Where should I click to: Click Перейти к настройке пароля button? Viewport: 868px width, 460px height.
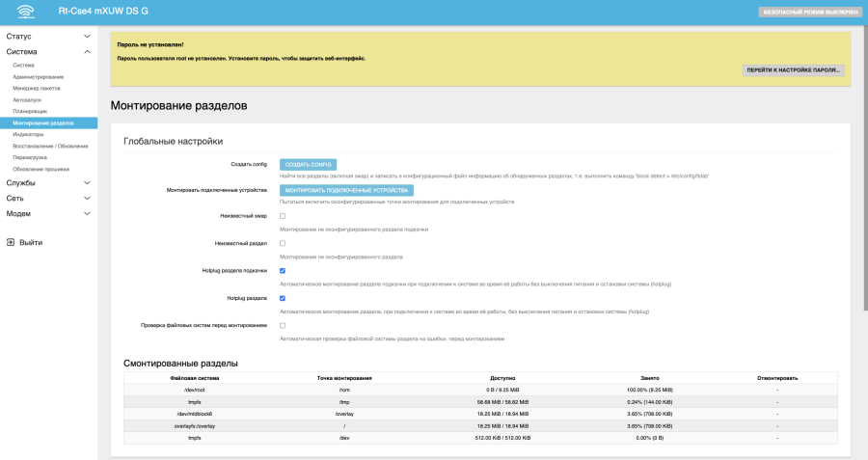[794, 70]
